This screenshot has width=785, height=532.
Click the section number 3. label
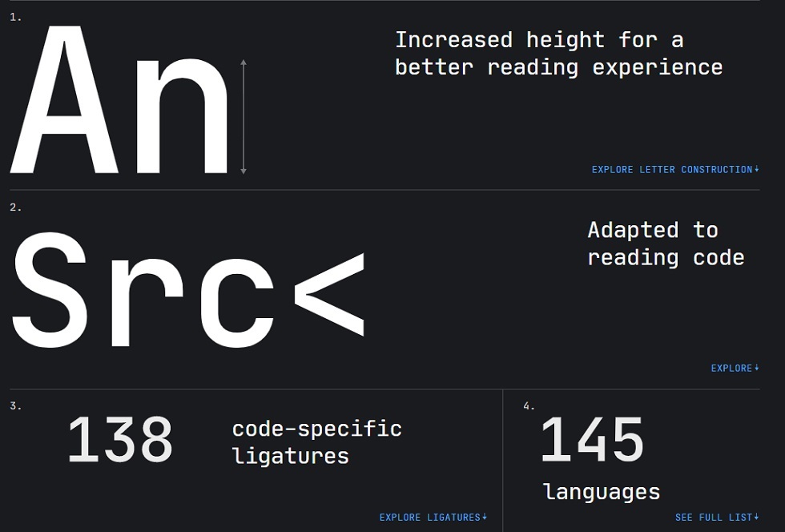point(15,405)
